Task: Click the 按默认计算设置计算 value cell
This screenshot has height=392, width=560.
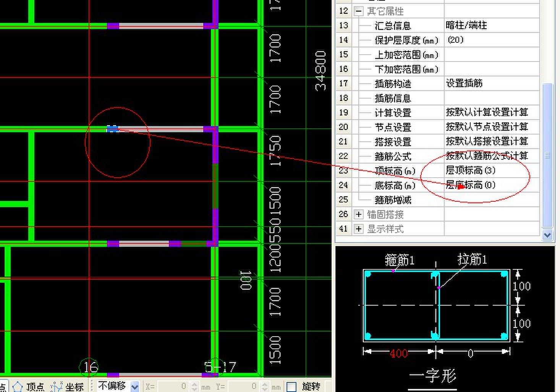Action: point(492,113)
